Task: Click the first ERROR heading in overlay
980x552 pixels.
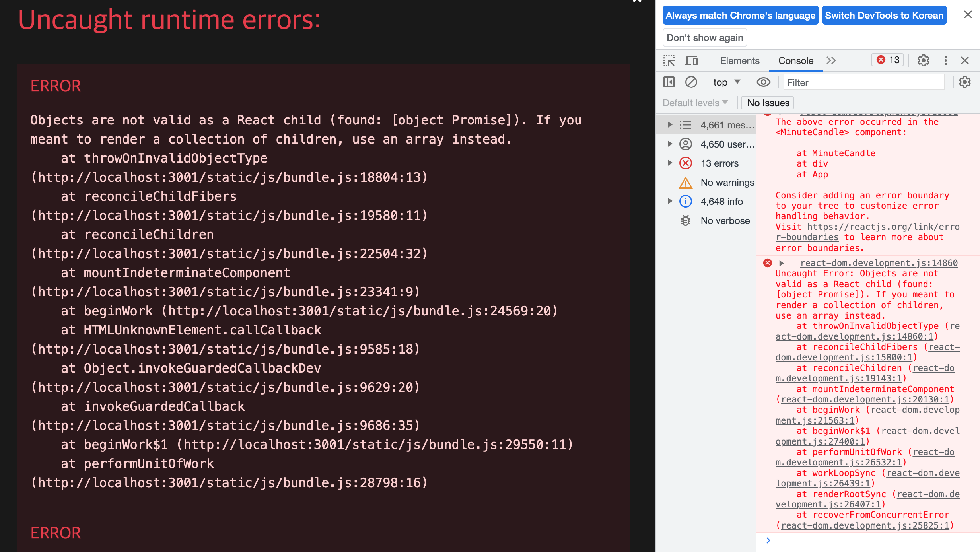Action: (x=56, y=86)
